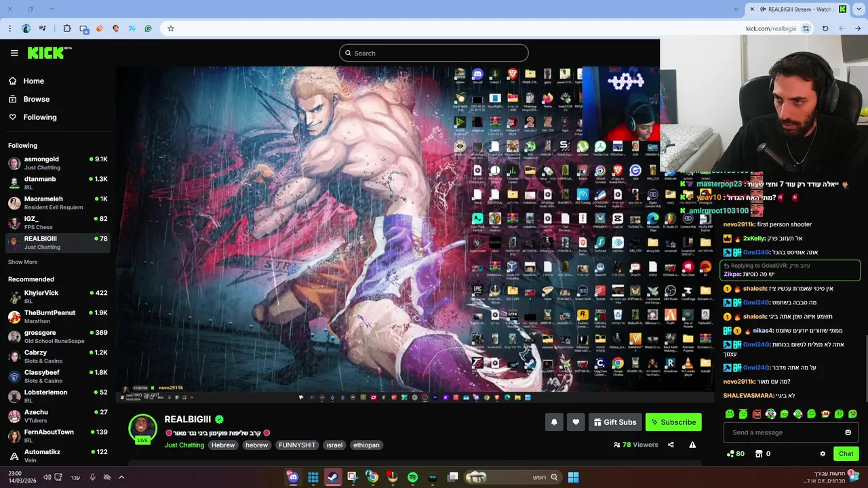Open TheBurntPeanut recommended channel
Viewport: 868px width, 488px height.
[58, 317]
